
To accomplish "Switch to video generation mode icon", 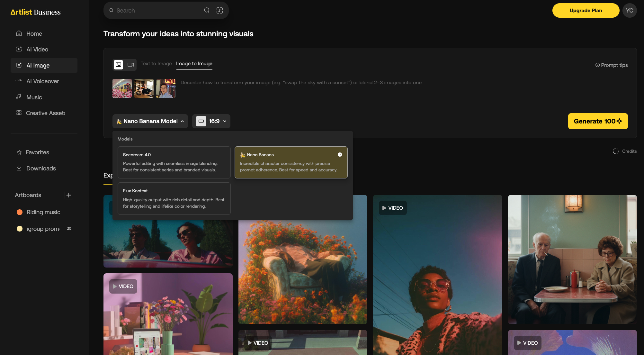I will click(131, 65).
